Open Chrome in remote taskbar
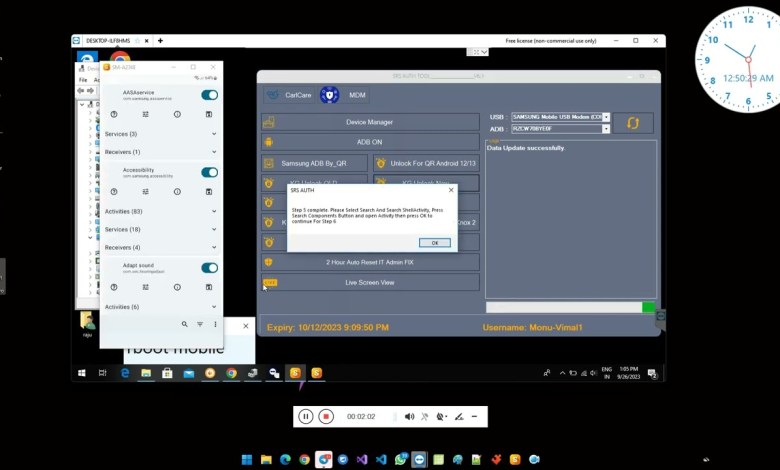Viewport: 780px width, 470px height. coord(231,373)
